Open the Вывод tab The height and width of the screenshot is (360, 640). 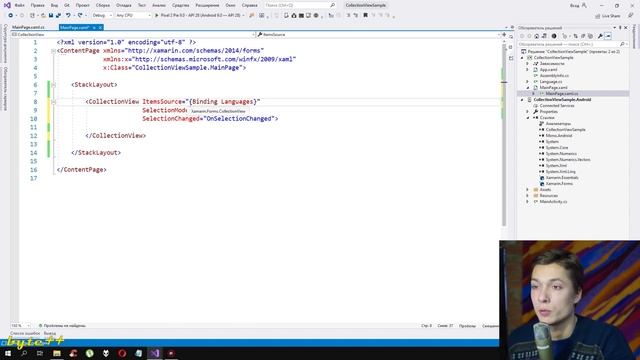tap(50, 333)
